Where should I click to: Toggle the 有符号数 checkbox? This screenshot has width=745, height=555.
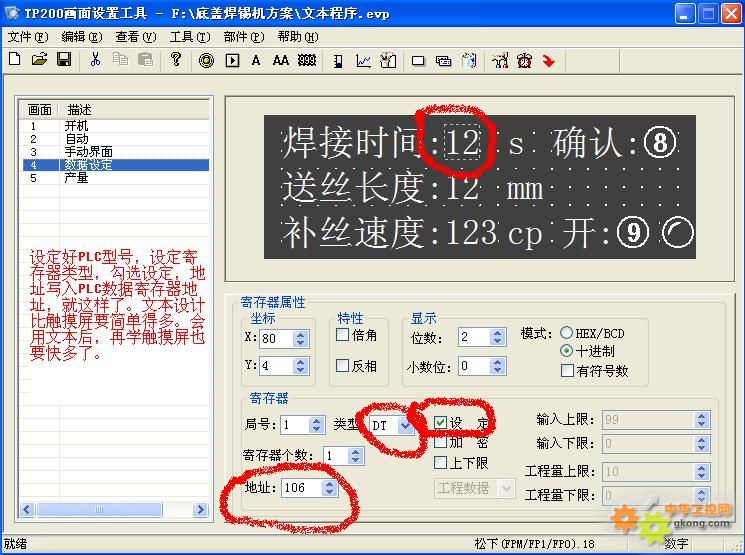[x=567, y=370]
